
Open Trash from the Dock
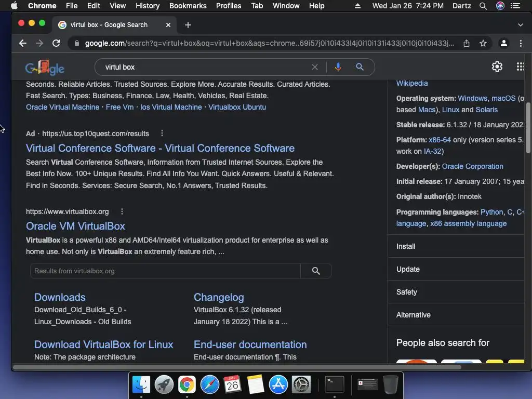pos(391,384)
